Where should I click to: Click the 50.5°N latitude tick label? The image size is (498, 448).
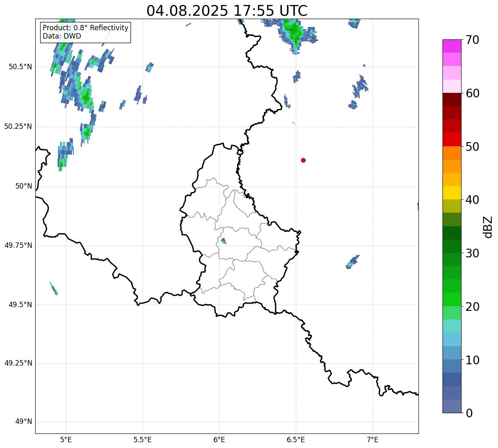pos(18,67)
